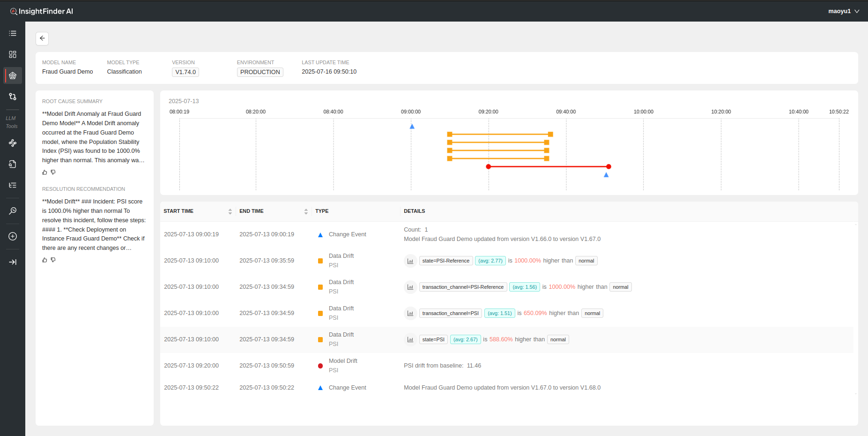Open chart icon for transaction_channel=PSI row
Image resolution: width=868 pixels, height=436 pixels.
click(x=410, y=314)
